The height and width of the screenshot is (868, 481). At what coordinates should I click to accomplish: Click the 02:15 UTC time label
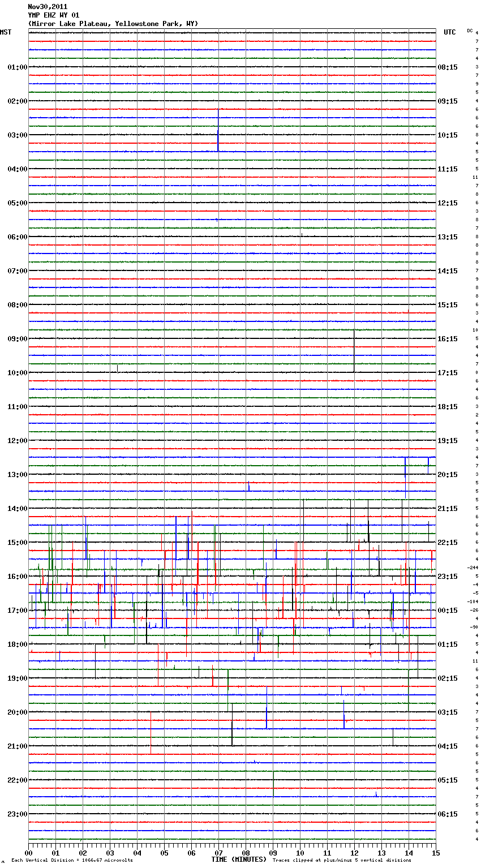[x=448, y=678]
